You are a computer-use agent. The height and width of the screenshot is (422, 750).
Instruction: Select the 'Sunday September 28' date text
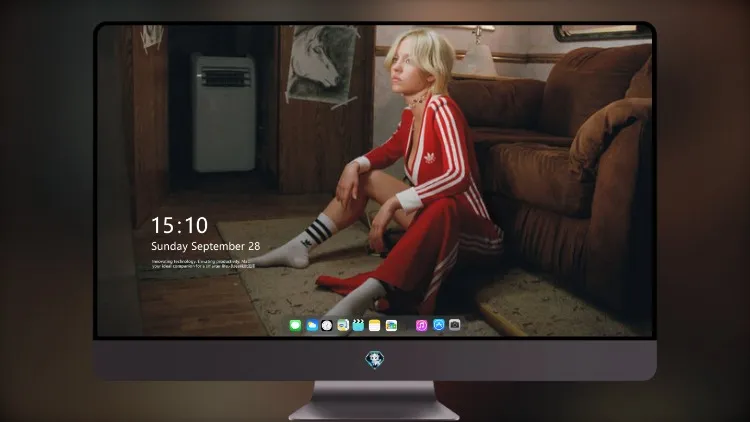tap(206, 246)
